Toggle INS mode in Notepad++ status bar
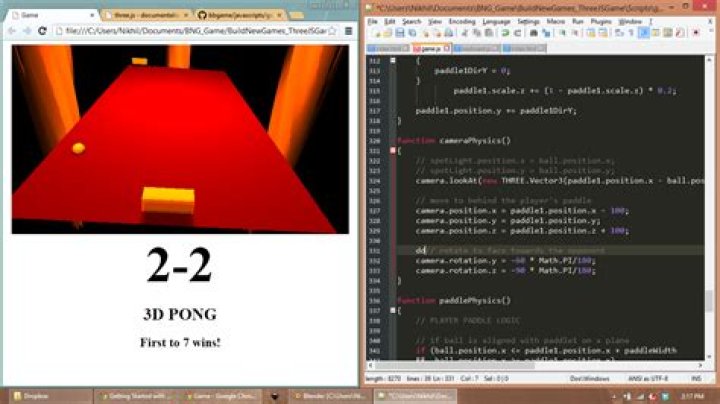 click(x=696, y=379)
